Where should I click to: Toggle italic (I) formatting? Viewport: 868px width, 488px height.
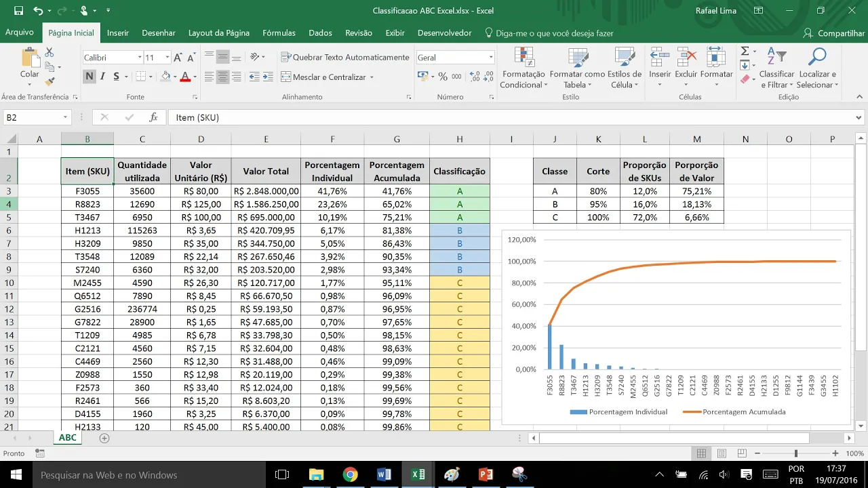pyautogui.click(x=104, y=77)
